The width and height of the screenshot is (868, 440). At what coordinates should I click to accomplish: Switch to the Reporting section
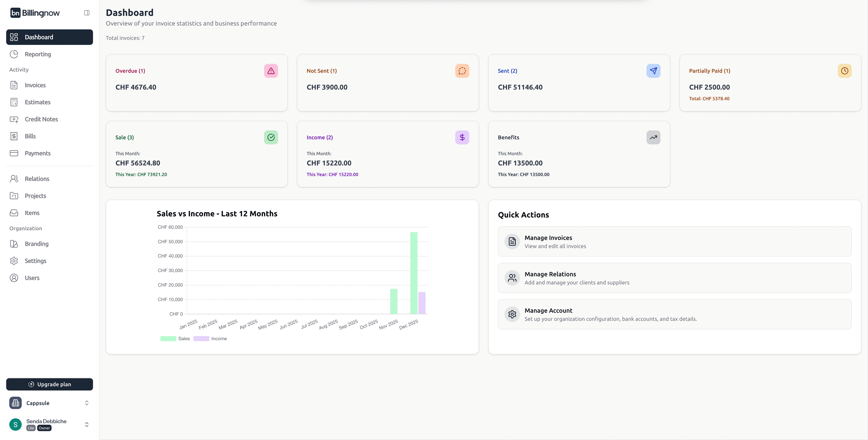37,54
